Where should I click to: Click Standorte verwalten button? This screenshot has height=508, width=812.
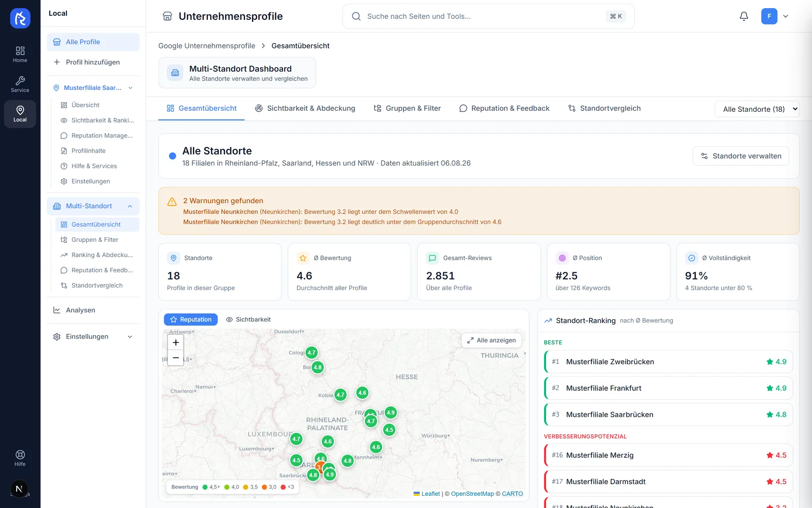click(740, 156)
